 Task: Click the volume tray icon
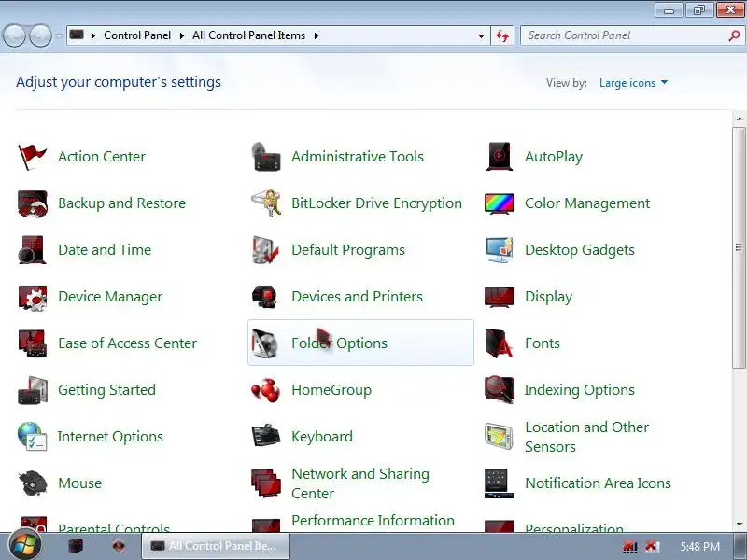point(652,546)
